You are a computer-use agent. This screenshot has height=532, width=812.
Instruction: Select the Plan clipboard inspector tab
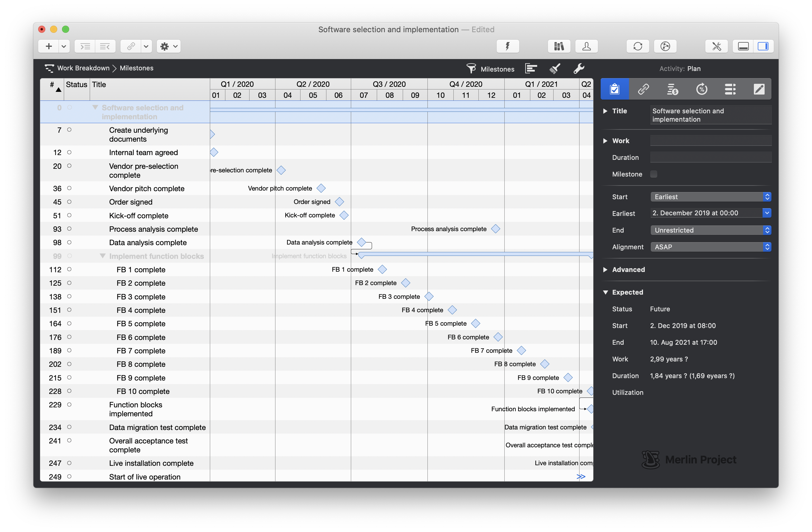[x=615, y=89]
